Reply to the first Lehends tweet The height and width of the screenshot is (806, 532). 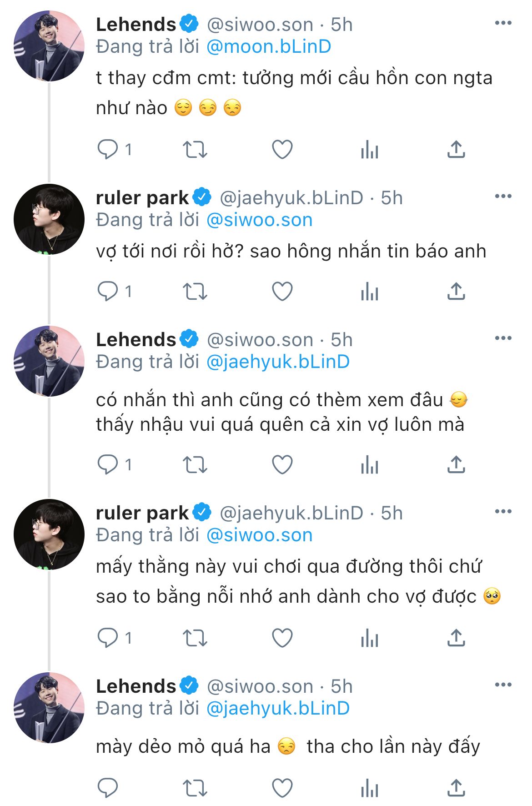coord(108,150)
